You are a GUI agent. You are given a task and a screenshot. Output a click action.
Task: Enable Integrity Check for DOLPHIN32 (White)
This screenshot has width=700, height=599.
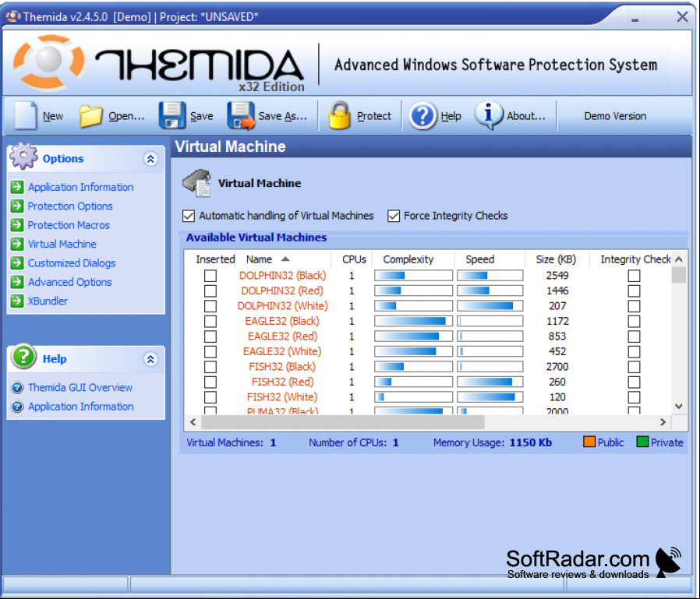(634, 306)
